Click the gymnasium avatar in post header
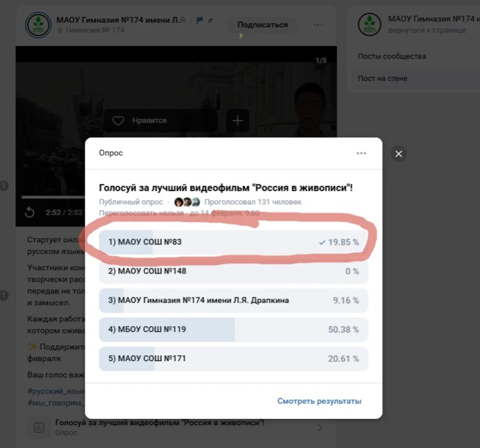480x448 pixels. (39, 24)
